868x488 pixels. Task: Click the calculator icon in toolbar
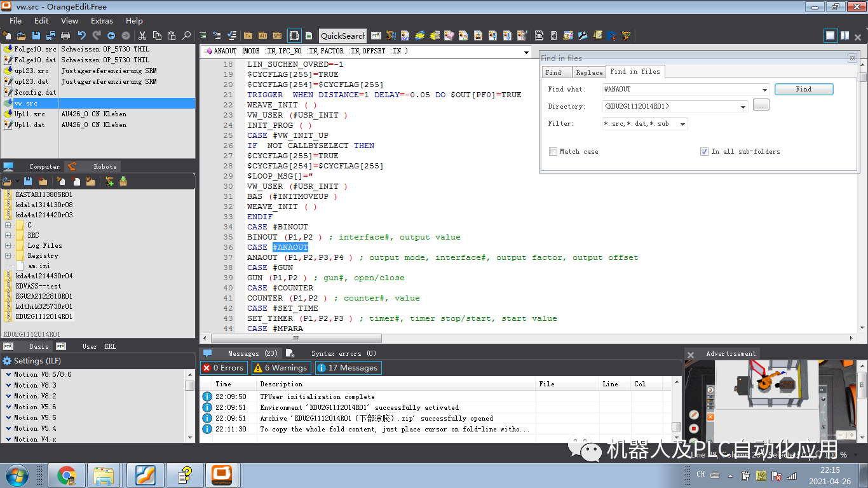click(553, 36)
